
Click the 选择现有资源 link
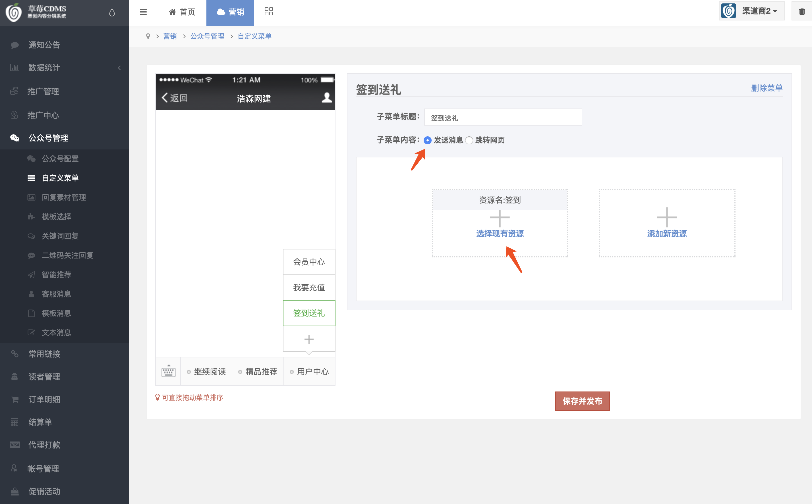tap(500, 234)
